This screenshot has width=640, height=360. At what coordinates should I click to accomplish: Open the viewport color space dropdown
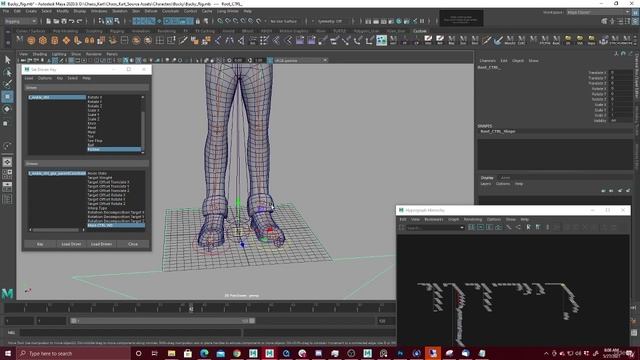click(x=301, y=60)
